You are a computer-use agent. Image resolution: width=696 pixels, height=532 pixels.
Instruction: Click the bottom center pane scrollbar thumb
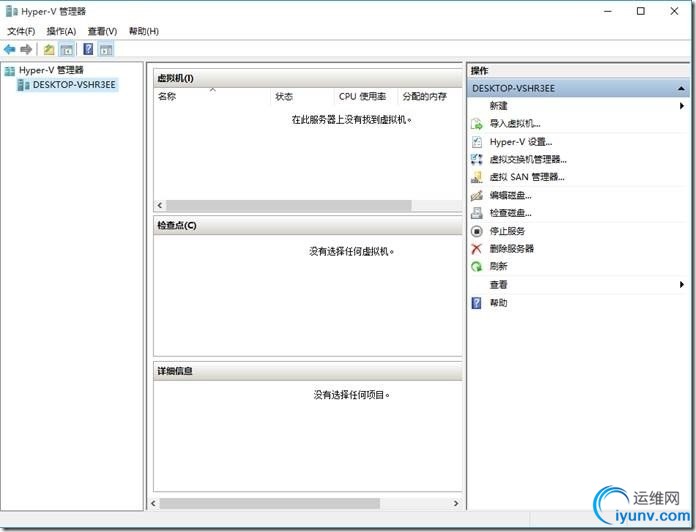(269, 503)
